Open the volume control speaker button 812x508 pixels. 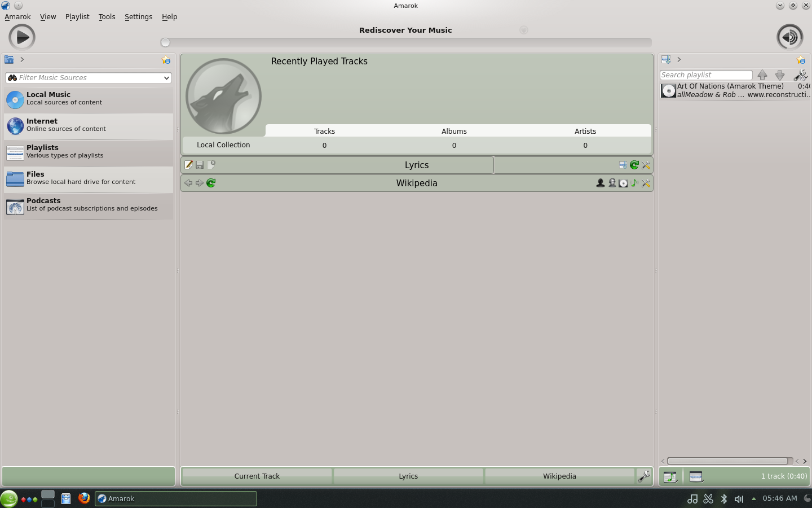pos(790,38)
